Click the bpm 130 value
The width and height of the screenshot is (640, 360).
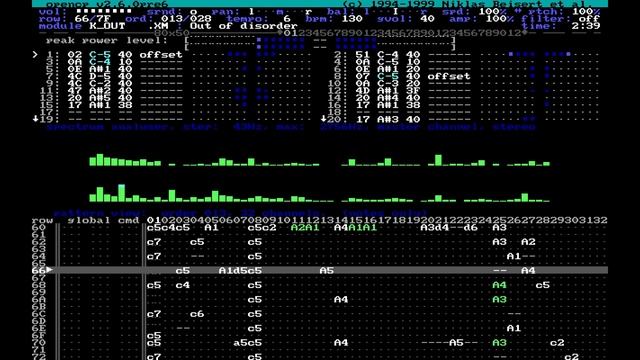tap(352, 19)
